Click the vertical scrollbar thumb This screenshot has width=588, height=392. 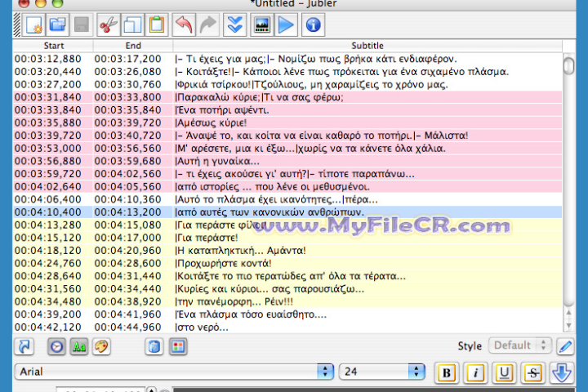point(569,65)
